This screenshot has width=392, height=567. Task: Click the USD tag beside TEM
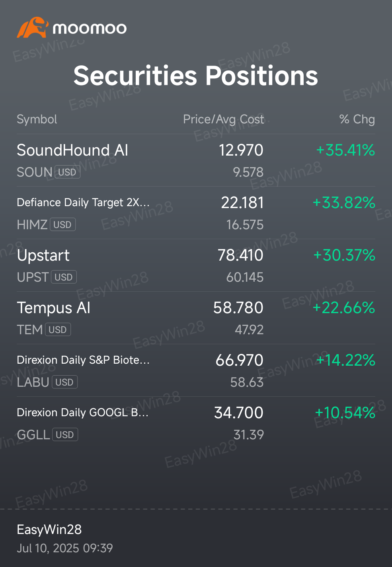click(58, 329)
